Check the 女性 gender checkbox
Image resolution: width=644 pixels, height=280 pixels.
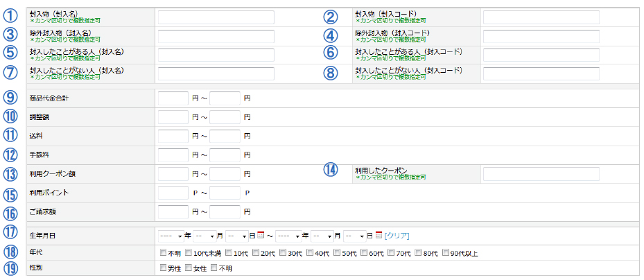(189, 268)
